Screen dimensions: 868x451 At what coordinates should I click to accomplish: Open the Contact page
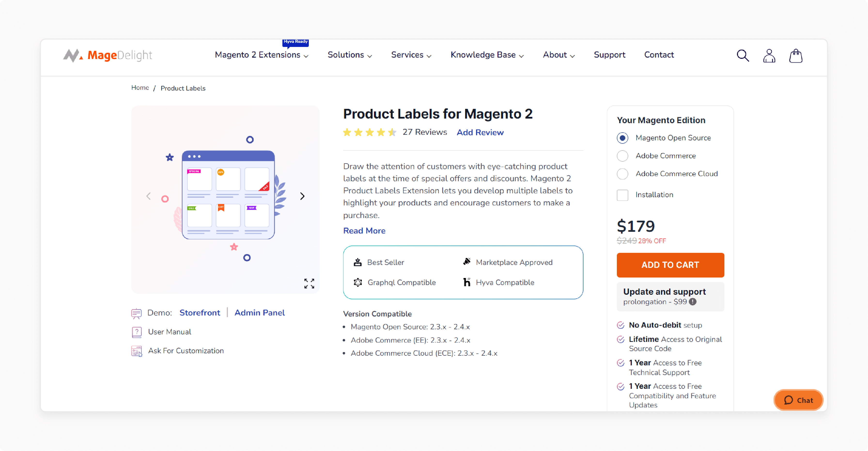click(659, 55)
